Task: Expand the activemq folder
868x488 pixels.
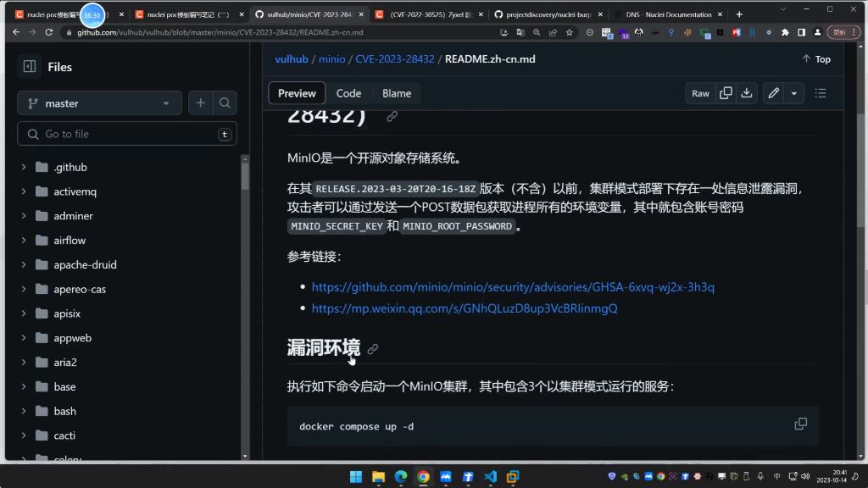Action: click(24, 191)
